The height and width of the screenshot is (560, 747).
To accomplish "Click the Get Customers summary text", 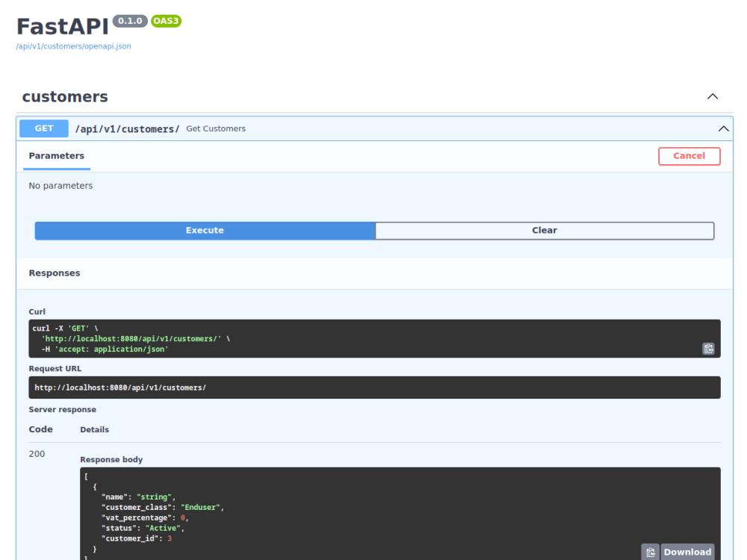I will (x=215, y=128).
